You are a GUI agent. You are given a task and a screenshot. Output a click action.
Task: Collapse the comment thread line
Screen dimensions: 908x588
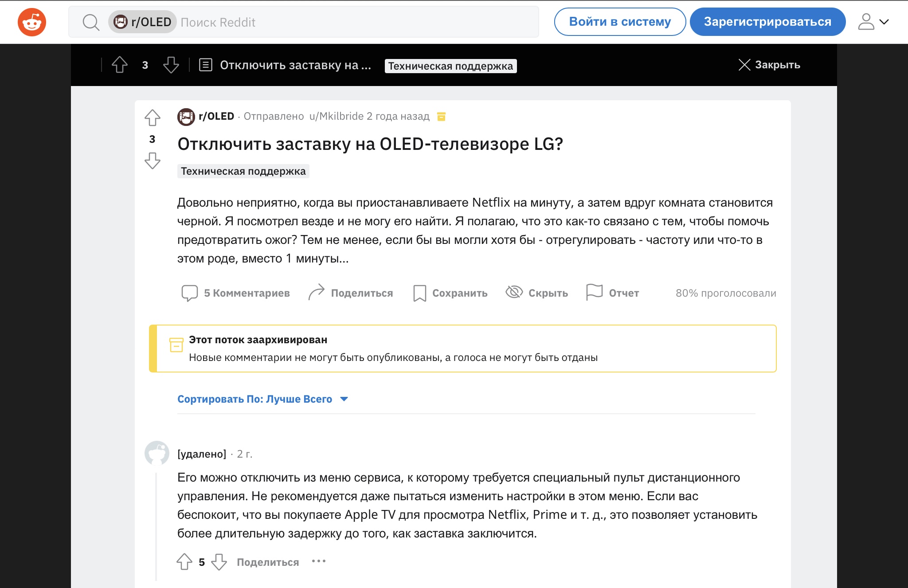[156, 525]
